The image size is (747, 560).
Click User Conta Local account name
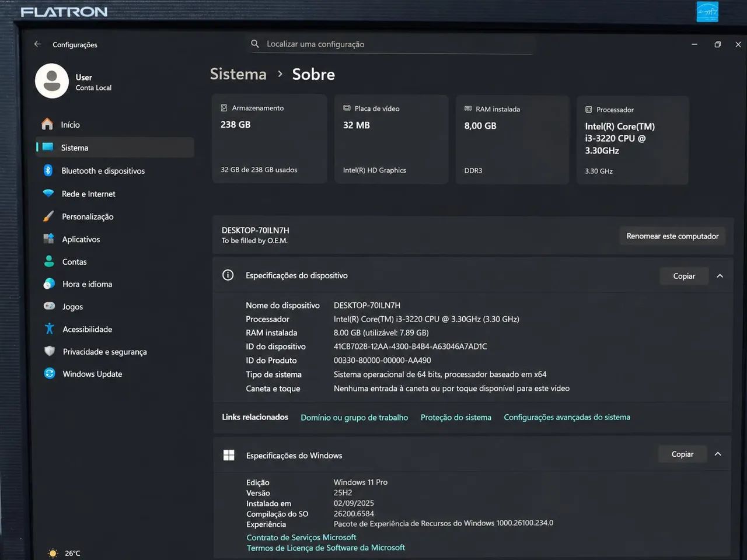pos(93,82)
